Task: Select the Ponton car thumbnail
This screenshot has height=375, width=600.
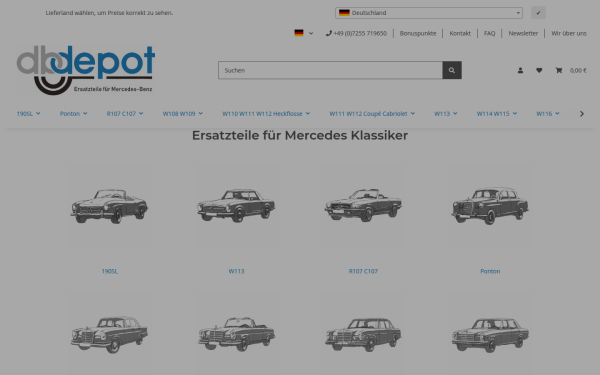Action: point(490,206)
